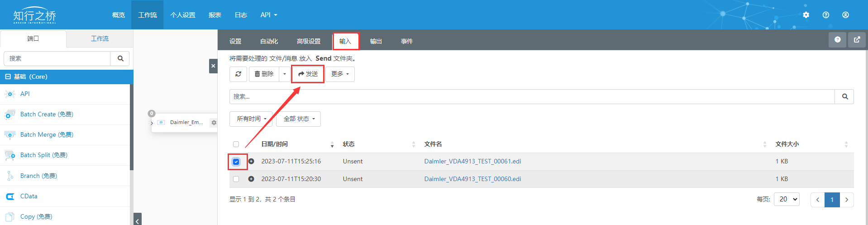Screen dimensions: 868x225
Task: Sort by 状态 column arrows
Action: click(x=414, y=144)
